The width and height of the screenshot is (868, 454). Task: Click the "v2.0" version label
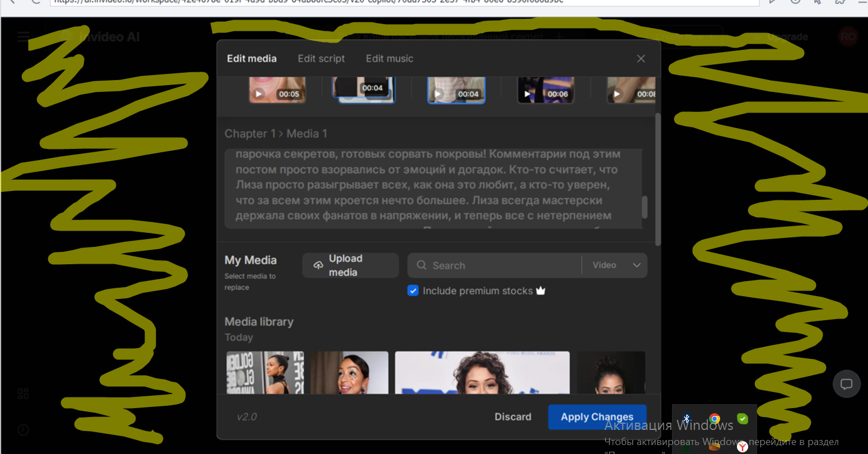pos(247,417)
